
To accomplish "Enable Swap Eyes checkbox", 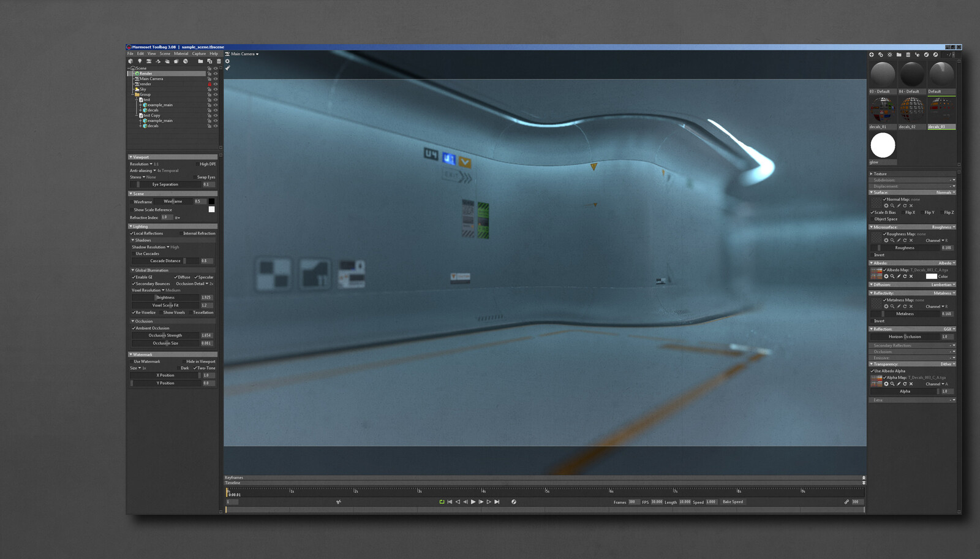I will click(195, 177).
